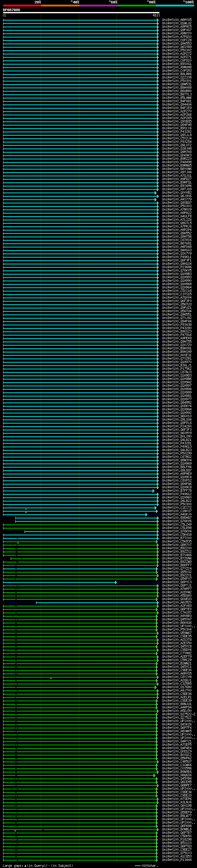Open hit UniRef100_A9PHC5

click(177, 26)
